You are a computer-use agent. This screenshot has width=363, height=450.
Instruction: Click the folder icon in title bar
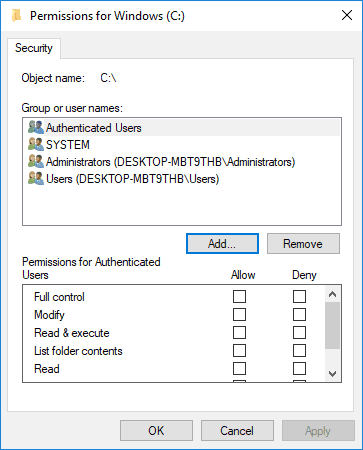tap(16, 15)
